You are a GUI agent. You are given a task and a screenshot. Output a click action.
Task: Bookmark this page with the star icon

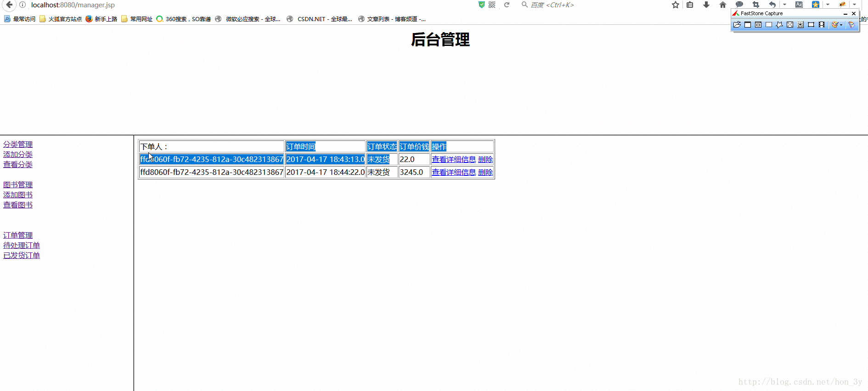click(x=675, y=5)
